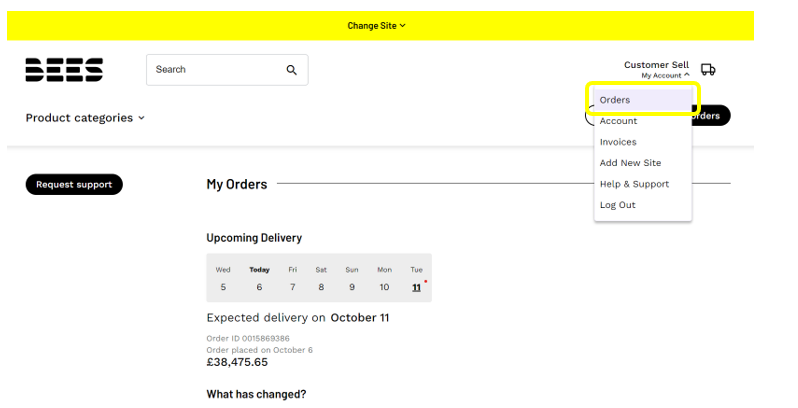Open the delivery truck icon

(708, 69)
